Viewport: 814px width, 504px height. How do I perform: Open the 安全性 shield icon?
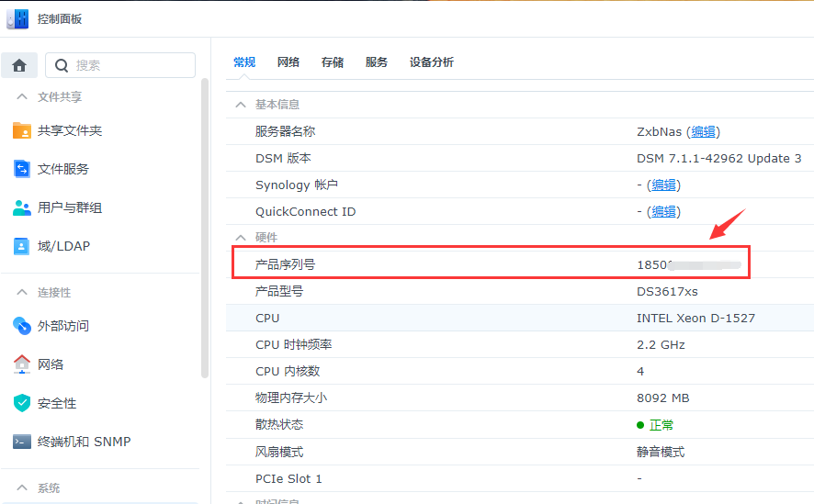point(21,403)
